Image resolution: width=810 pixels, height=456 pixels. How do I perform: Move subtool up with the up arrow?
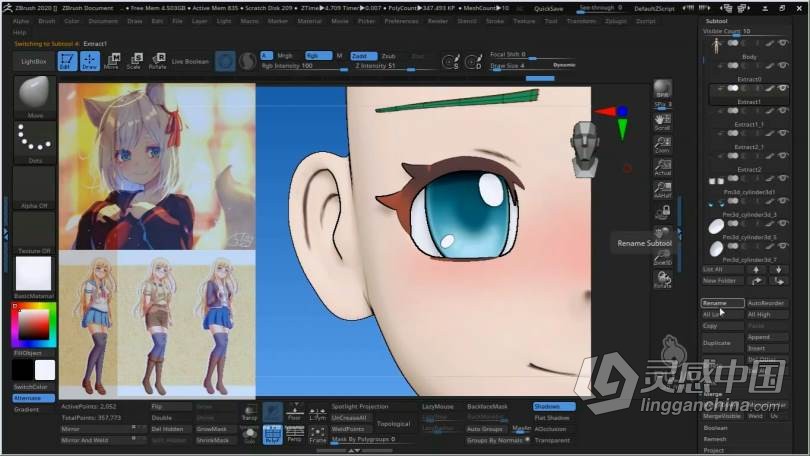756,269
